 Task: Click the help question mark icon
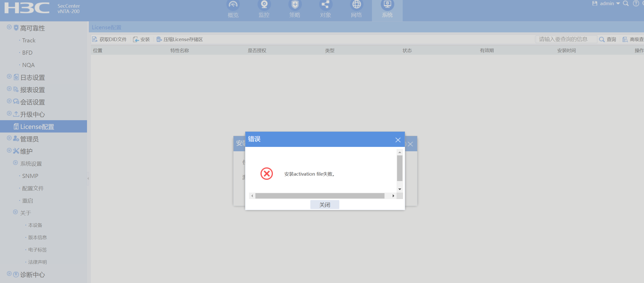[636, 4]
